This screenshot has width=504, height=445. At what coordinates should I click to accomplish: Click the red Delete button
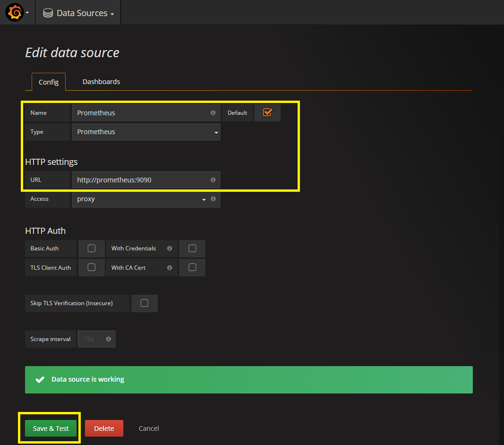pos(104,428)
